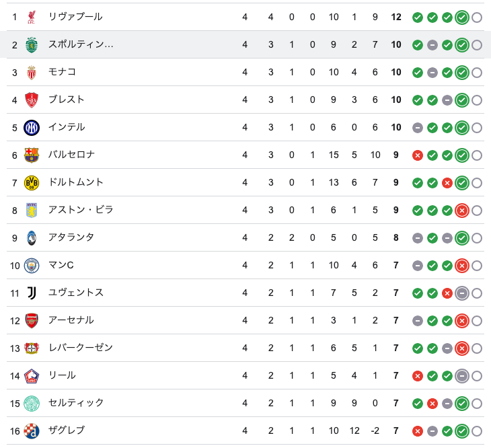Click the Liverpool club crest

pos(32,17)
